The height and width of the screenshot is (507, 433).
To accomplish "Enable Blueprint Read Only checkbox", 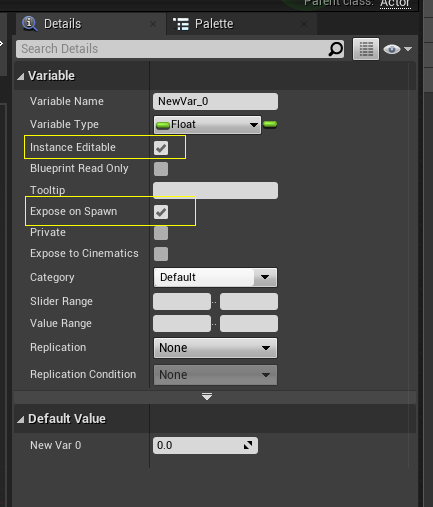I will [161, 169].
